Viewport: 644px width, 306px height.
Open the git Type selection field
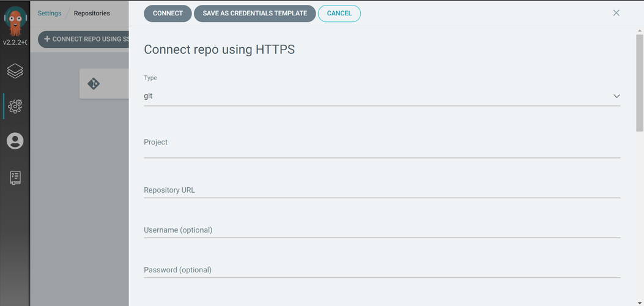[382, 96]
